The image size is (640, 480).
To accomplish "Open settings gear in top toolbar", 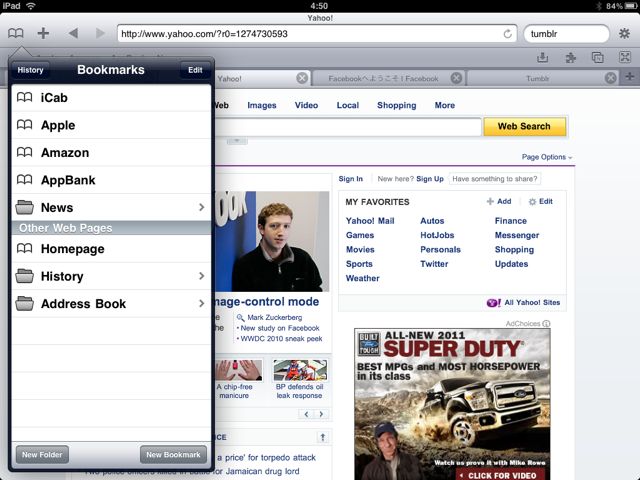I will pyautogui.click(x=624, y=33).
